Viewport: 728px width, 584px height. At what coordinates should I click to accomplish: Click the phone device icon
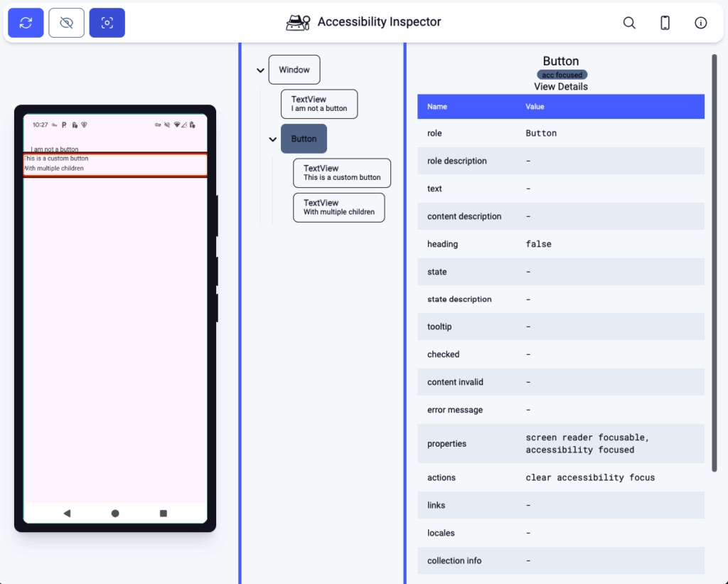coord(665,23)
